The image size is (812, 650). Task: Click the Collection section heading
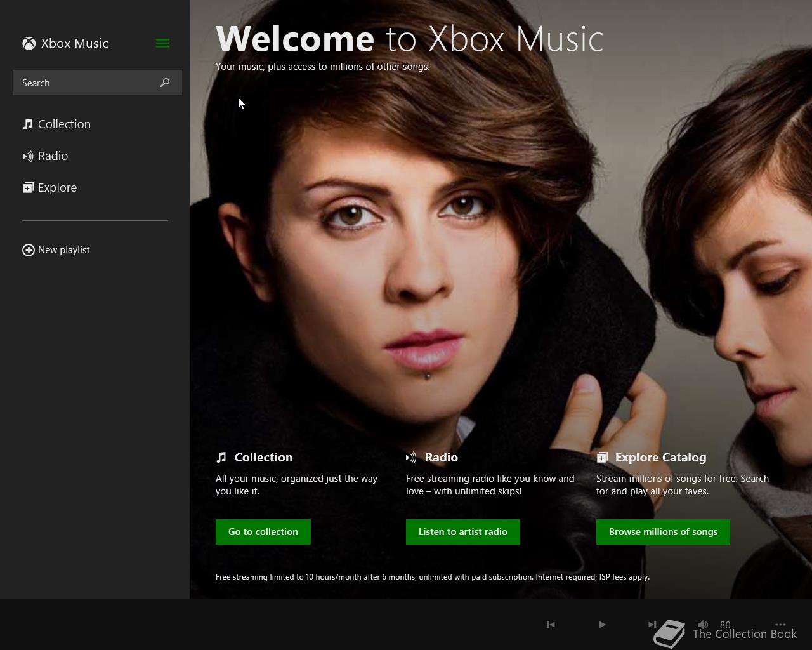263,457
